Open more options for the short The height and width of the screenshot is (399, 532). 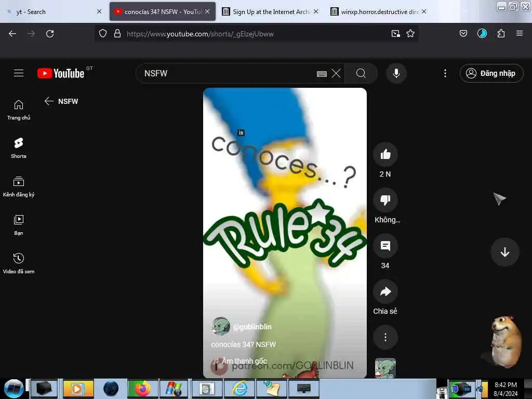pyautogui.click(x=385, y=337)
